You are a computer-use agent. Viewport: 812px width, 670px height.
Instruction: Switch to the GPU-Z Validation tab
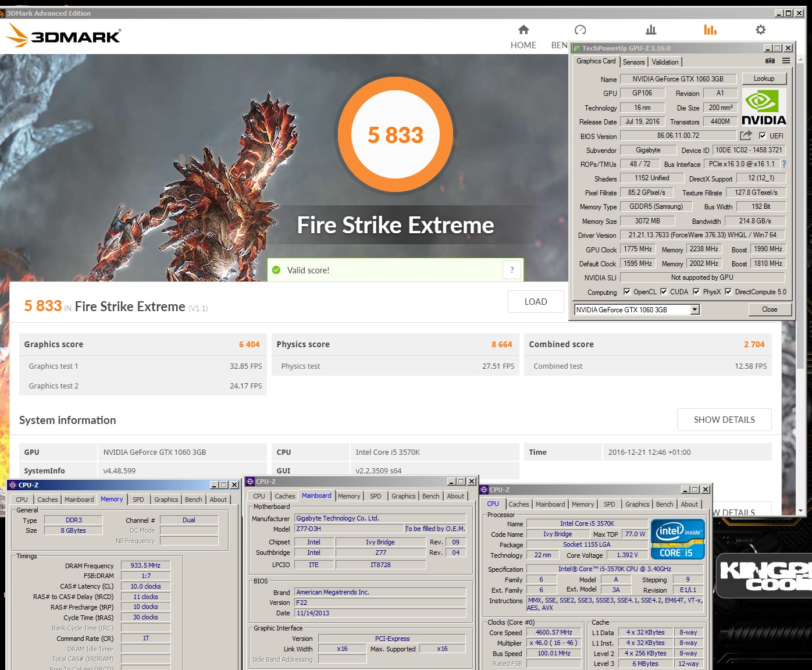coord(665,62)
